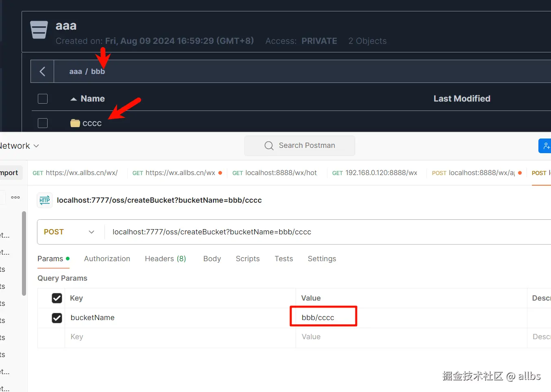
Task: Switch to the Authorization tab
Action: [x=107, y=259]
